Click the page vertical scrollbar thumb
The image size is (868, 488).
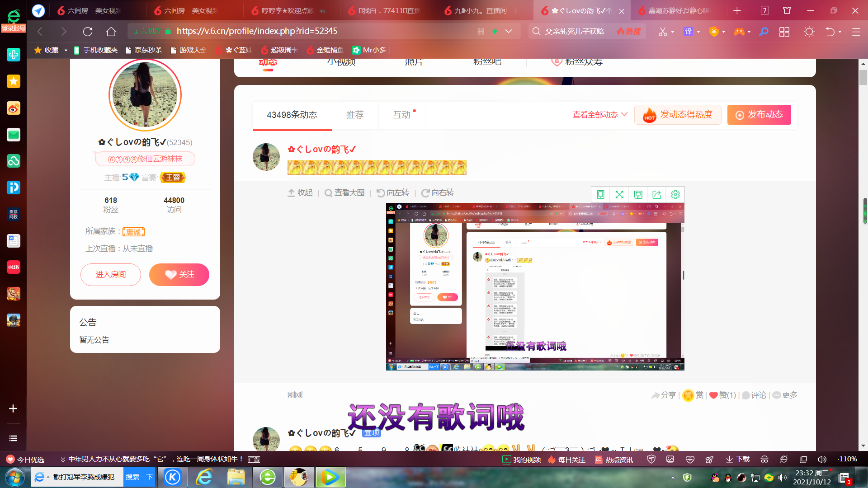(x=863, y=77)
